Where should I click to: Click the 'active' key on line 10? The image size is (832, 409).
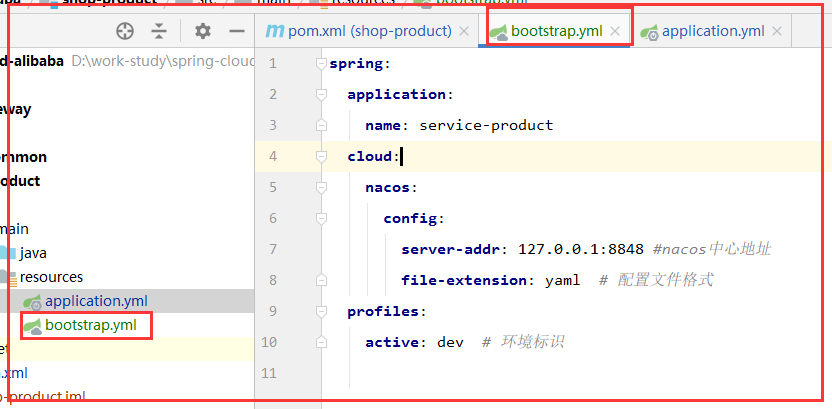click(392, 342)
